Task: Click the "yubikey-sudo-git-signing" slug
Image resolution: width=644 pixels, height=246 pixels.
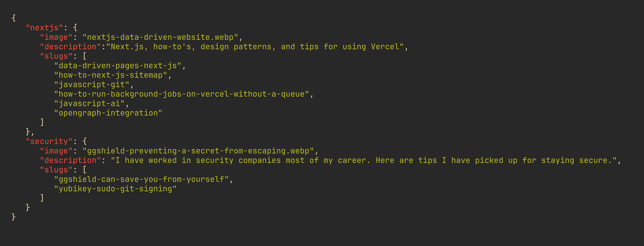Action: coord(114,188)
